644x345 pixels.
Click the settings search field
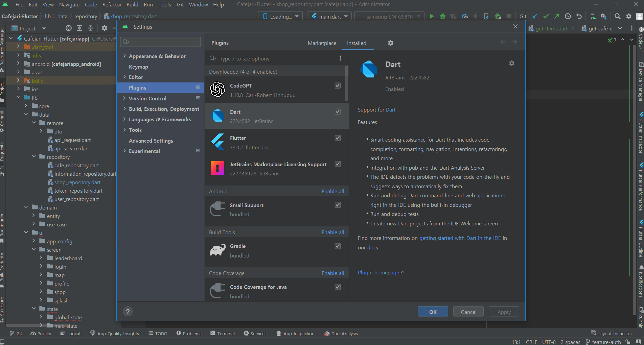click(x=160, y=42)
